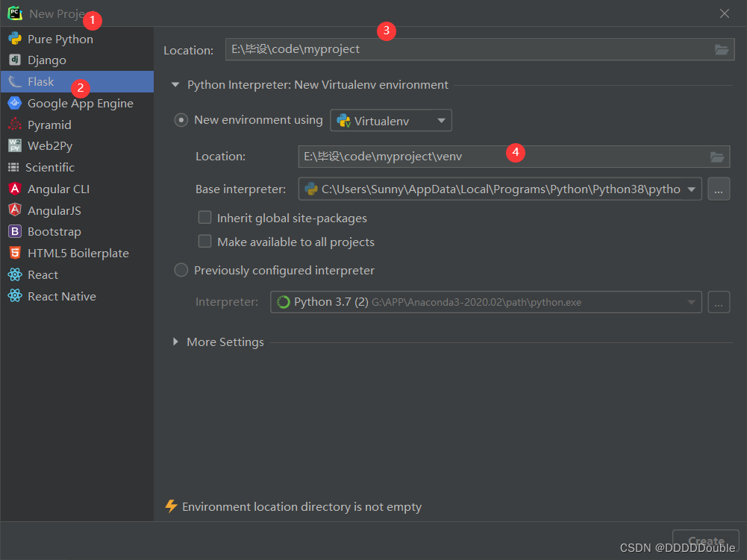Viewport: 747px width, 560px height.
Task: Select Google App Engine project type
Action: tap(77, 103)
